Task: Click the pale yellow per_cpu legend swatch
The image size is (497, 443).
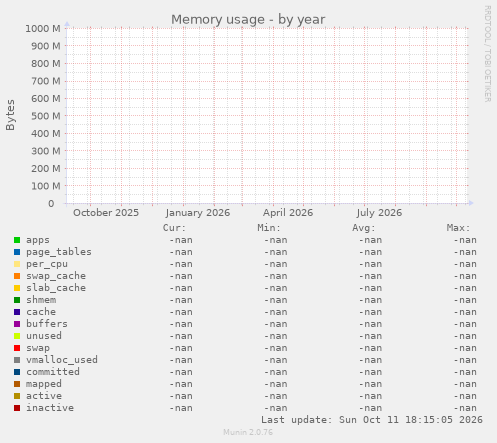Action: click(x=17, y=264)
